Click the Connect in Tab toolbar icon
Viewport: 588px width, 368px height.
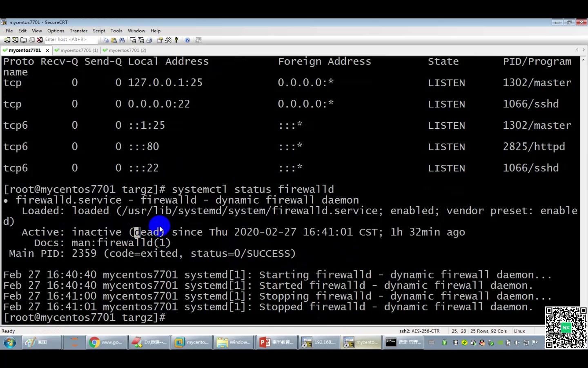point(24,40)
